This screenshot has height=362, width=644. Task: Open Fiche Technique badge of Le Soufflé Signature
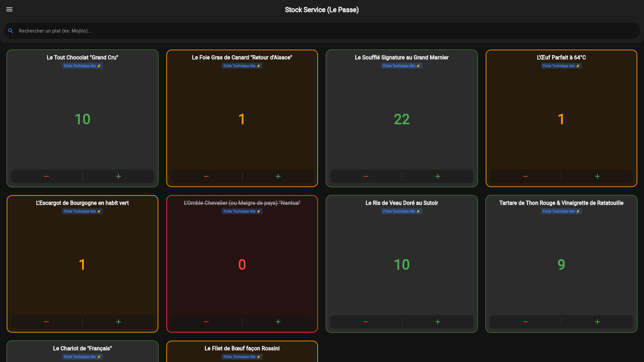pos(402,66)
